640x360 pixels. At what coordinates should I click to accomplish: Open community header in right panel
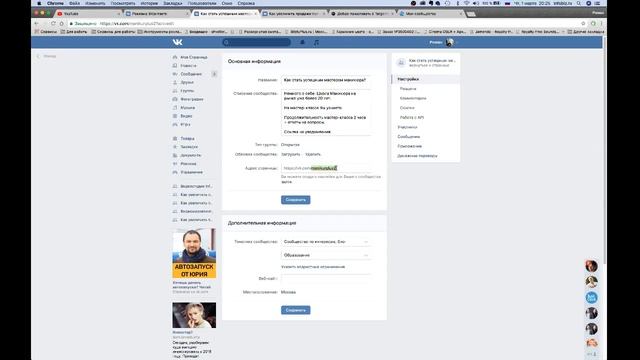pyautogui.click(x=426, y=62)
